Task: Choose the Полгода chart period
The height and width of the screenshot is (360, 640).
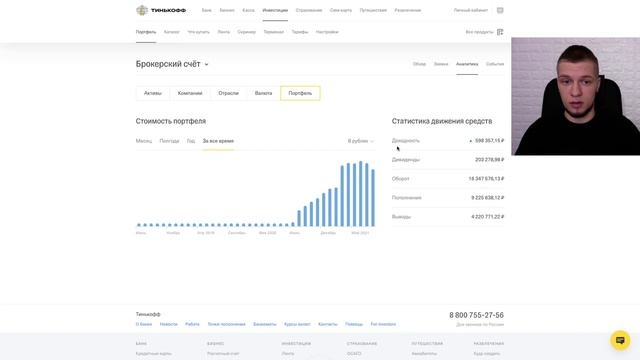Action: [x=169, y=141]
